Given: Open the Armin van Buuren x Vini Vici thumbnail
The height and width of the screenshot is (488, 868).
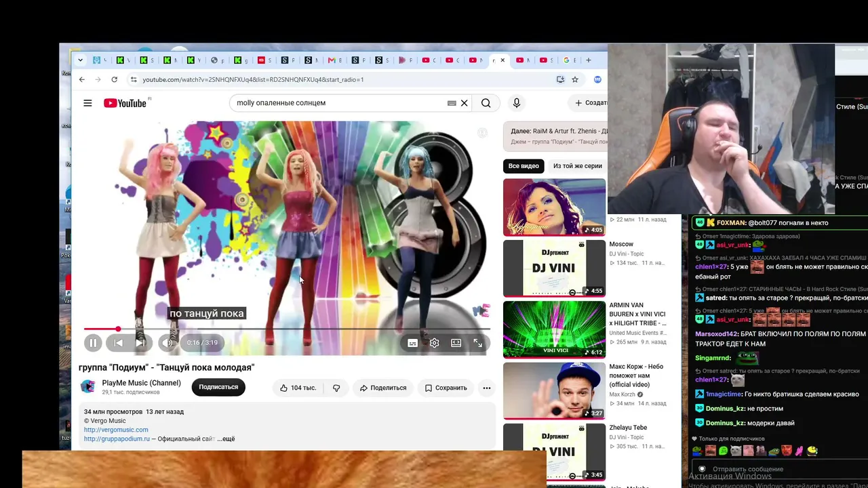Looking at the screenshot, I should click(x=554, y=329).
